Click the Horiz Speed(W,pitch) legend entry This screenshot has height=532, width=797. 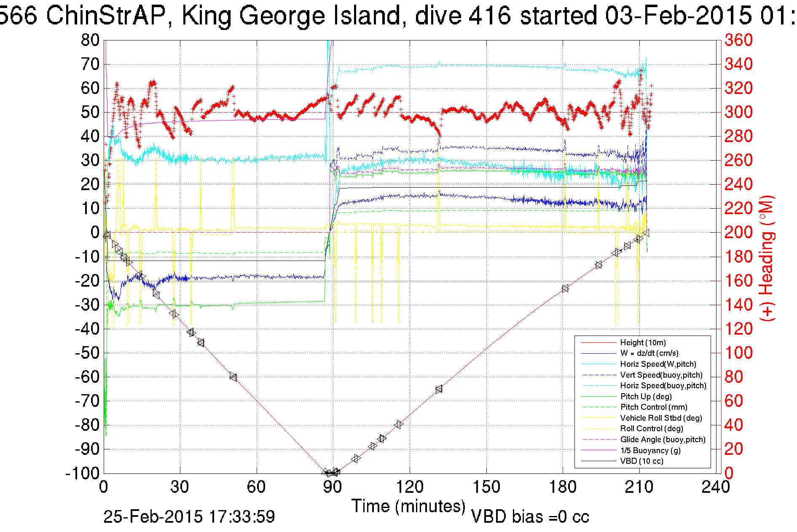point(658,364)
